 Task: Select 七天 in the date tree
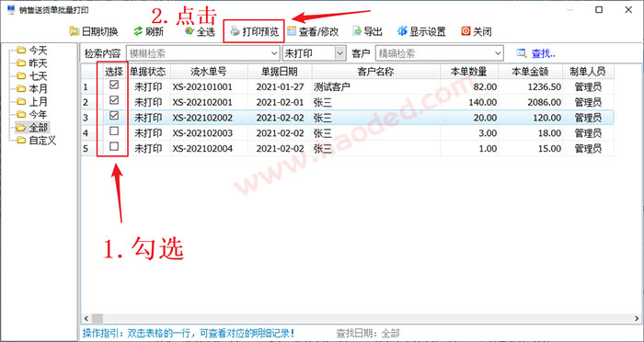click(39, 76)
